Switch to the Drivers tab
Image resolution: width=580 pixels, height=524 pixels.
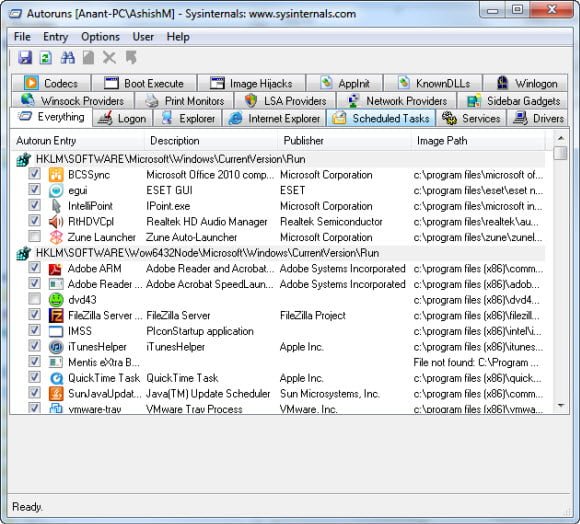pos(537,119)
